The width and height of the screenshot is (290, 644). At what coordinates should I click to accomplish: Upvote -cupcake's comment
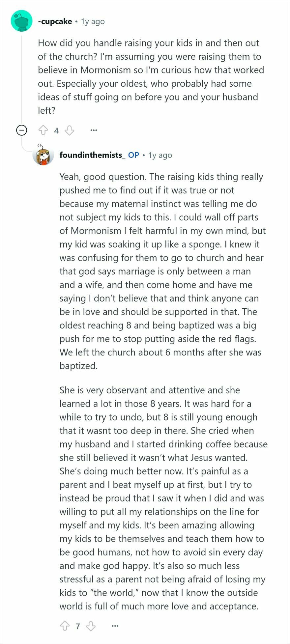(43, 130)
